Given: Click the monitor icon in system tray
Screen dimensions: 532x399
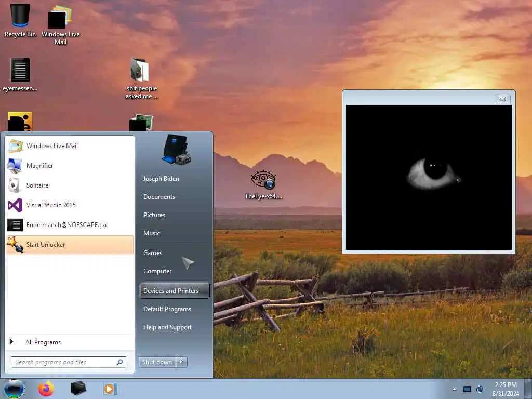Looking at the screenshot, I should [x=467, y=389].
